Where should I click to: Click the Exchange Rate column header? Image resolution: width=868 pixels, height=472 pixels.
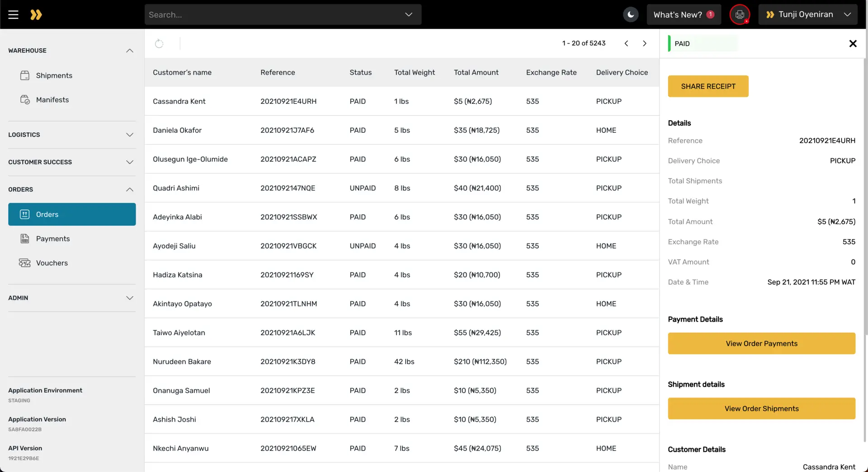pos(551,72)
